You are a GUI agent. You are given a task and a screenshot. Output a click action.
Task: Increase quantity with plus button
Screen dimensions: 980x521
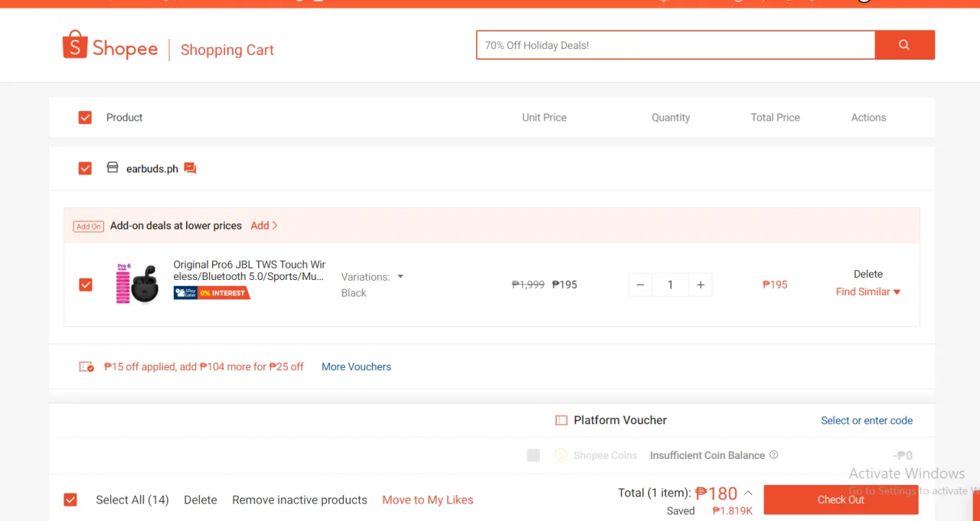point(701,285)
